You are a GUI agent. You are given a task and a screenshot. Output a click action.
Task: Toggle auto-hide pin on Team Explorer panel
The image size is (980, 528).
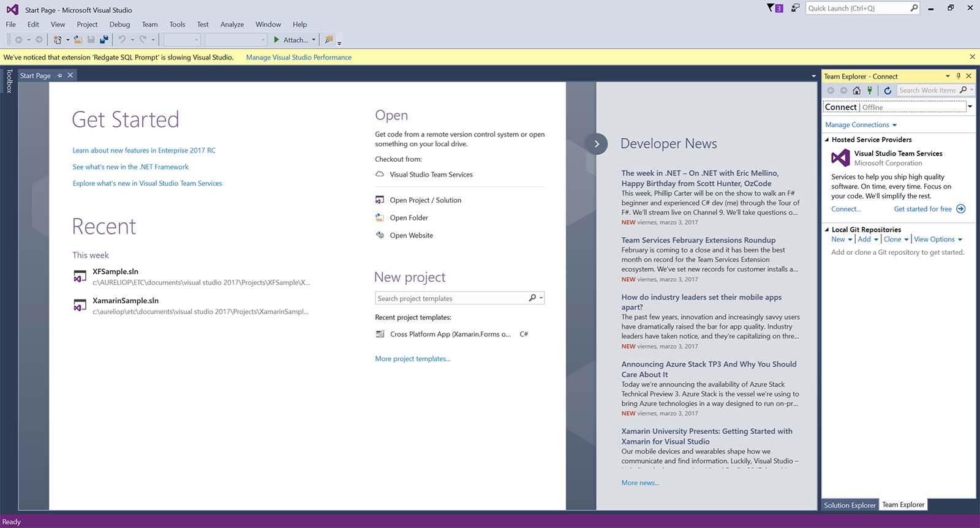tap(959, 76)
